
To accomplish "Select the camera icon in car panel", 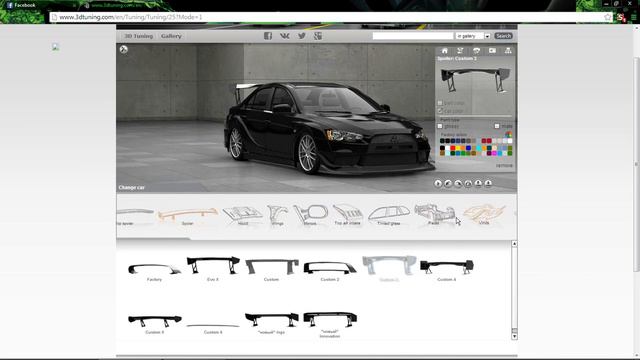I will pyautogui.click(x=492, y=51).
